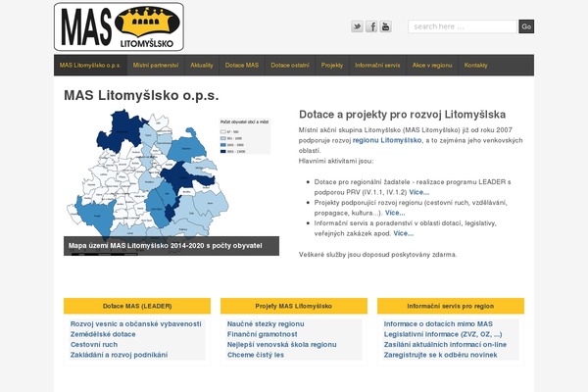This screenshot has height=392, width=588.
Task: Click 'Více...' after Informační servis a poradenství item
Action: coord(403,233)
